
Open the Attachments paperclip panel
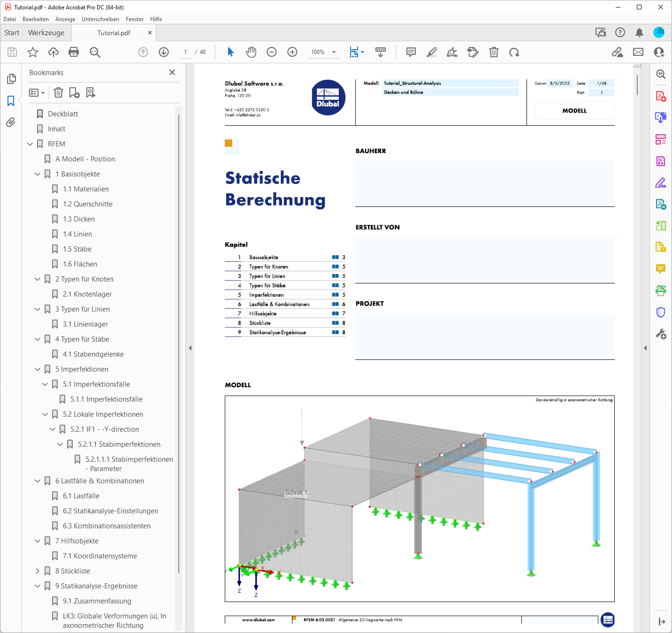point(11,122)
